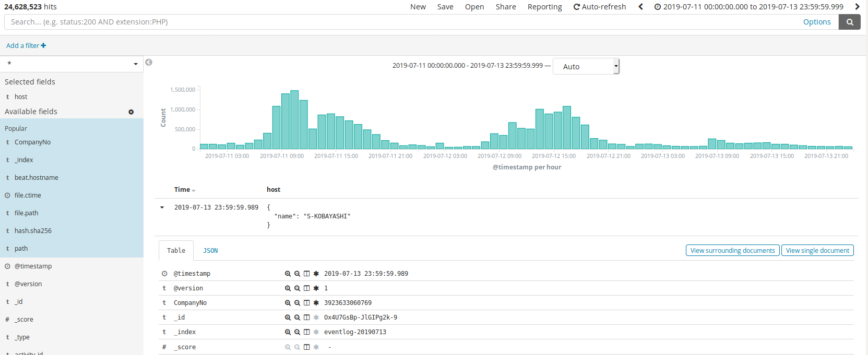
Task: Toggle _id column in table
Action: coord(306,317)
